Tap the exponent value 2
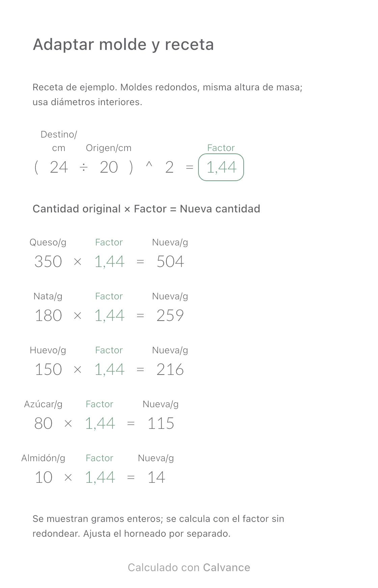The image size is (378, 588). click(x=169, y=167)
